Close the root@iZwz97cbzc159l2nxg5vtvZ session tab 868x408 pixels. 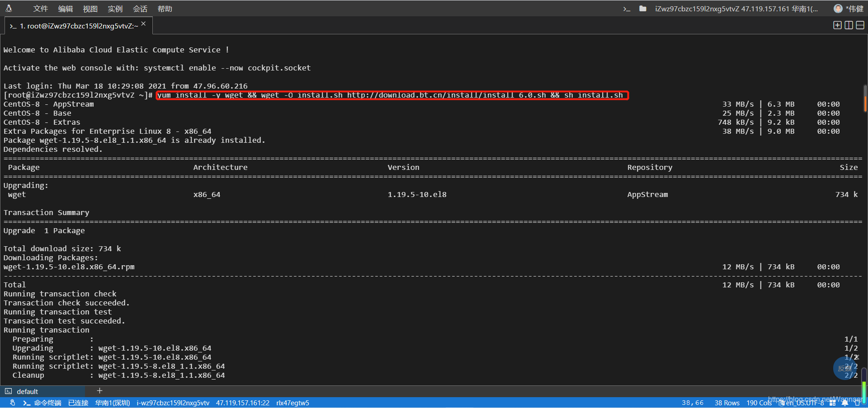(x=143, y=24)
